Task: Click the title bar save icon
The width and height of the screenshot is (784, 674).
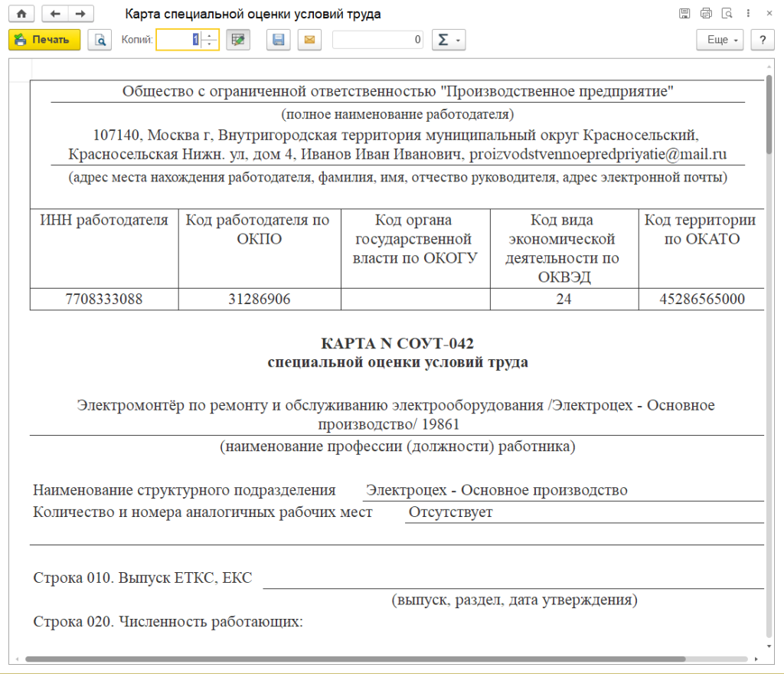Action: (684, 15)
